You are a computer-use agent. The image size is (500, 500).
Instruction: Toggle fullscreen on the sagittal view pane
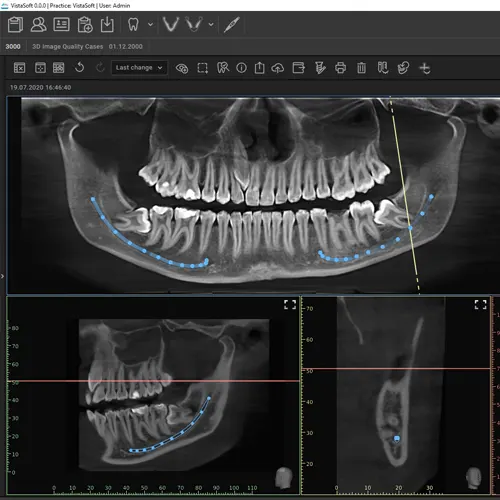click(x=290, y=304)
